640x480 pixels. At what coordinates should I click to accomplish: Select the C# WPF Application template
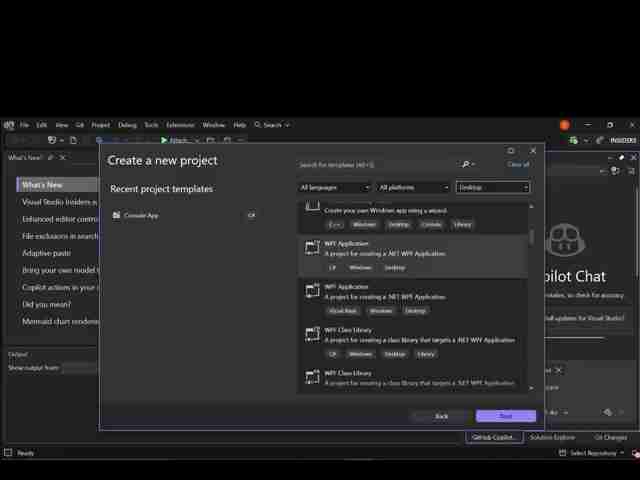click(412, 256)
